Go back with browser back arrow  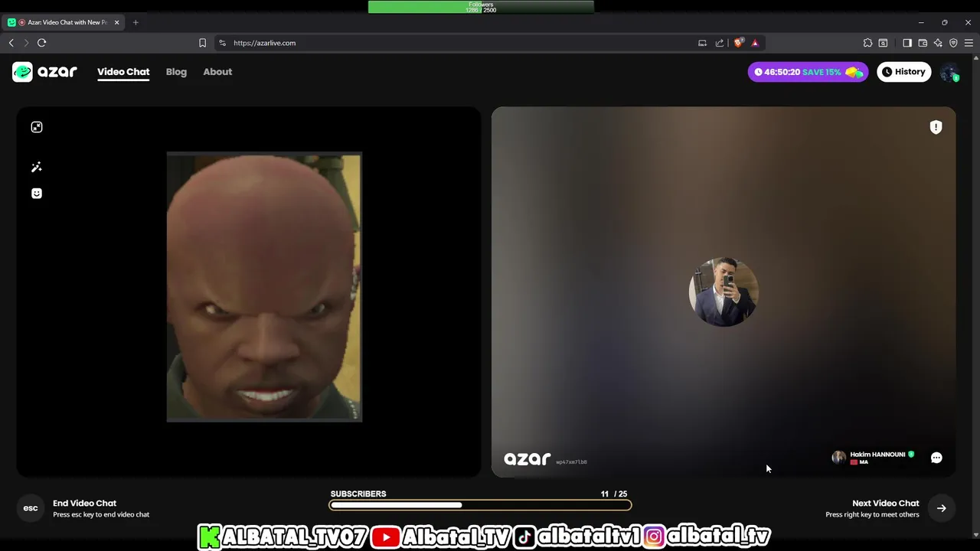click(x=11, y=43)
